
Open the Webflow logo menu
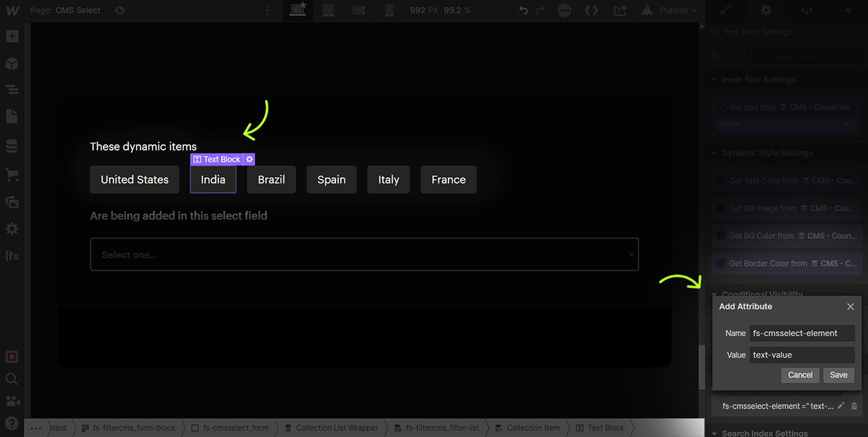tap(12, 11)
